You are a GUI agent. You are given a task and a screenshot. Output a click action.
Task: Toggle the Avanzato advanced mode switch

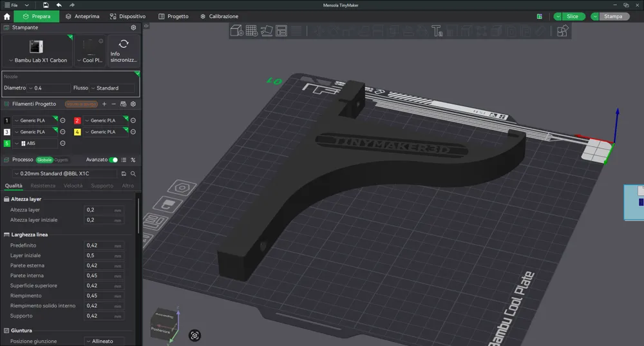pyautogui.click(x=113, y=160)
